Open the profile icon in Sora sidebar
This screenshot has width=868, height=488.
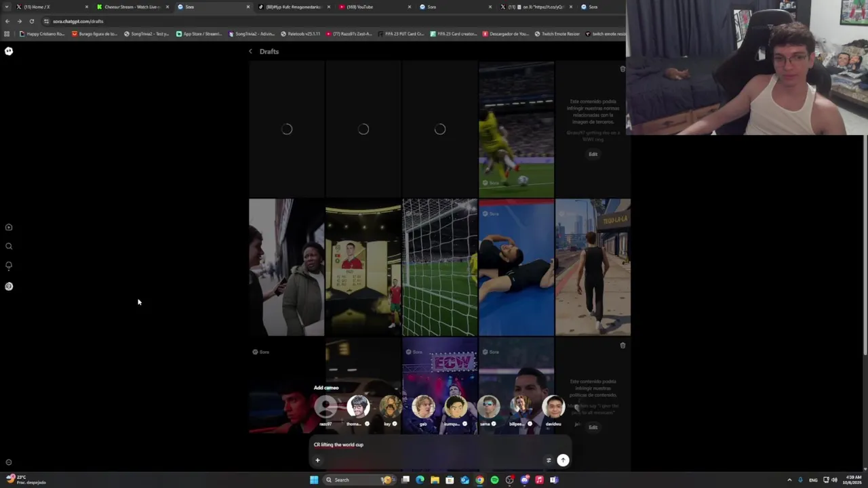pos(9,286)
